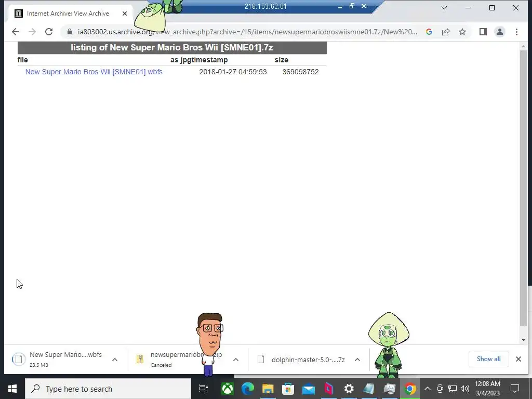
Task: Select the file size value 369098752
Action: (x=300, y=72)
